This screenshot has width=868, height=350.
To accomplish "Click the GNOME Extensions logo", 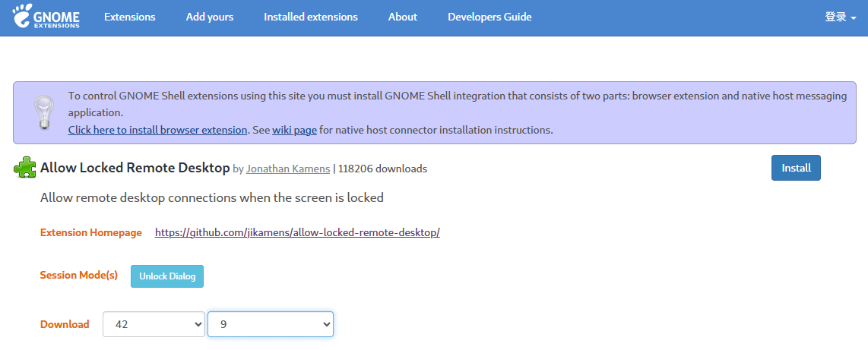I will point(46,17).
